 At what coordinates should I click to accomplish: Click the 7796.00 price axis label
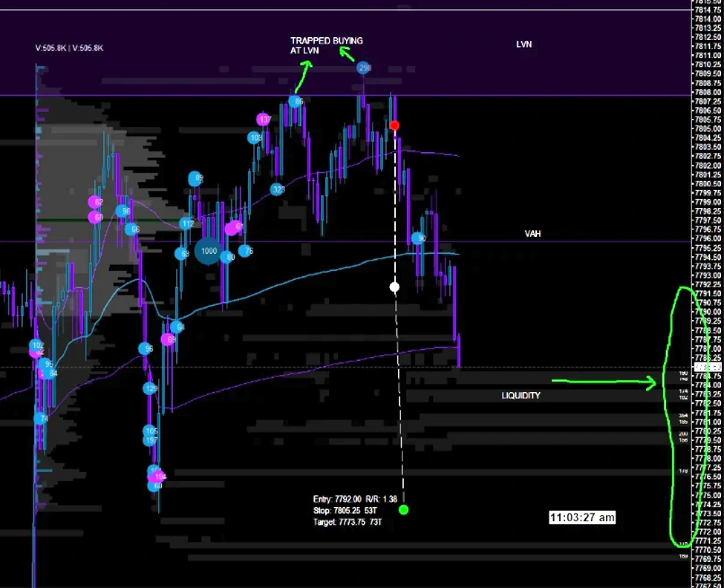pyautogui.click(x=708, y=238)
